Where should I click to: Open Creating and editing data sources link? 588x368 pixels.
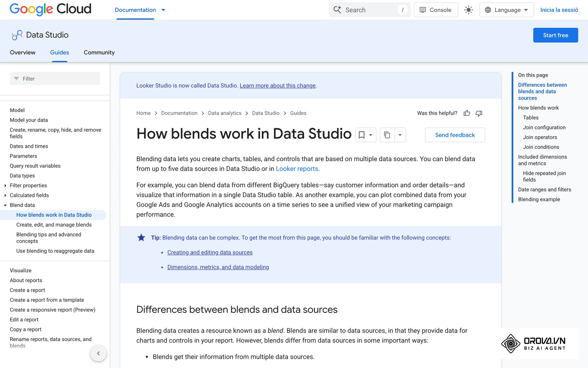click(x=210, y=252)
